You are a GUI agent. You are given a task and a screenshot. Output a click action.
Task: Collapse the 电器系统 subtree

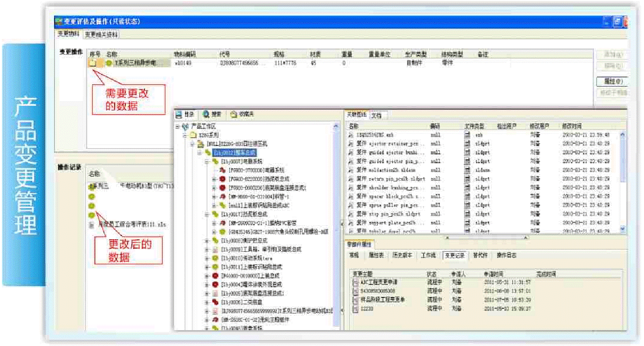[207, 161]
